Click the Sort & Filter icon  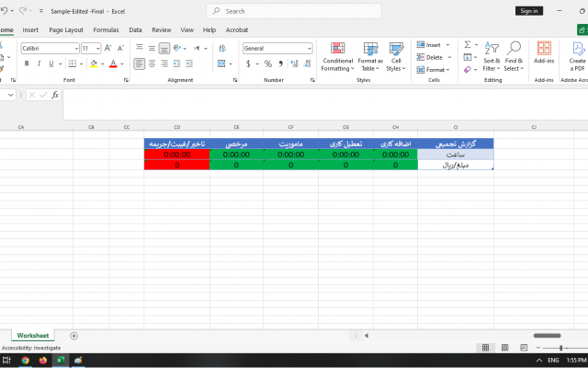tap(491, 49)
